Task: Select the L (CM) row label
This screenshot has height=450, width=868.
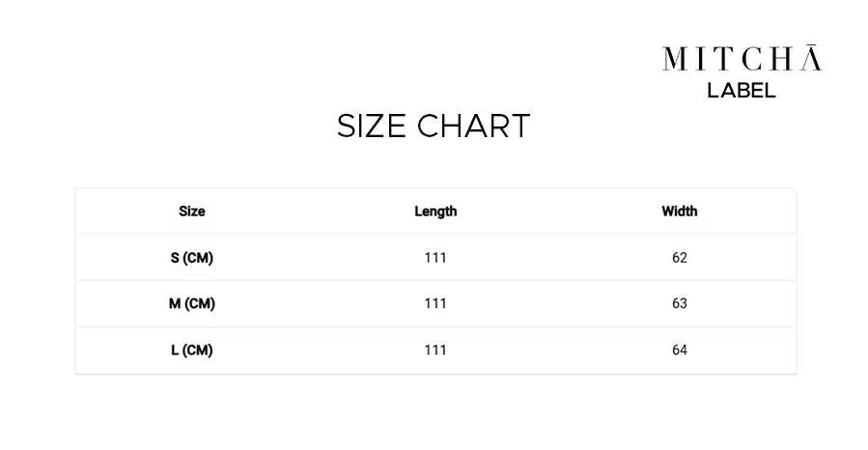Action: coord(192,351)
